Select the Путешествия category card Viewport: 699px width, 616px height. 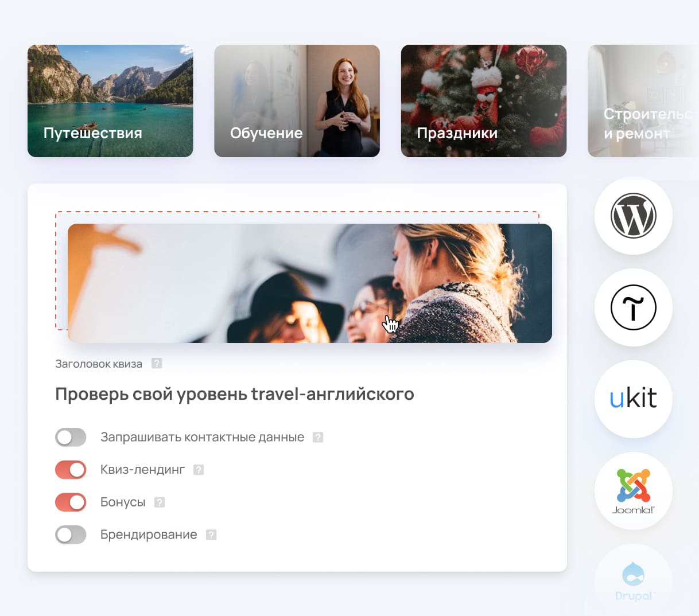point(110,101)
